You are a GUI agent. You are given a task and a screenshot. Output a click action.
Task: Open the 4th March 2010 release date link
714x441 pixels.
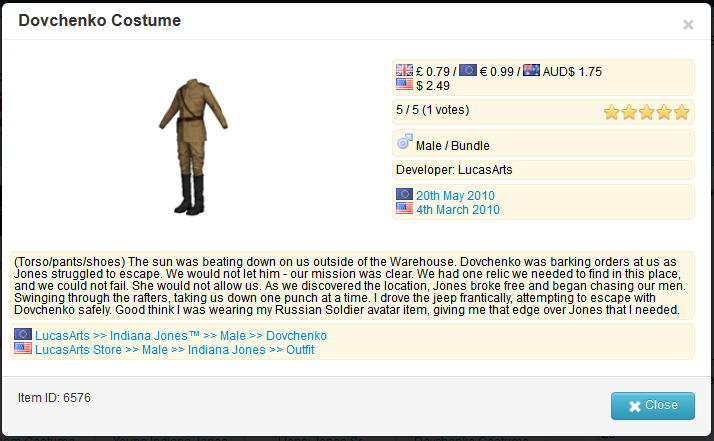[x=458, y=209]
